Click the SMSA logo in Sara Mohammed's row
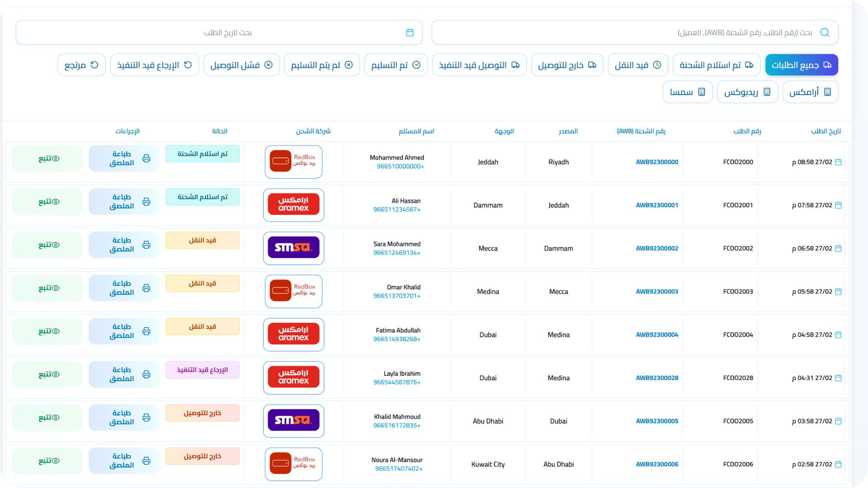The width and height of the screenshot is (868, 488). coord(293,248)
